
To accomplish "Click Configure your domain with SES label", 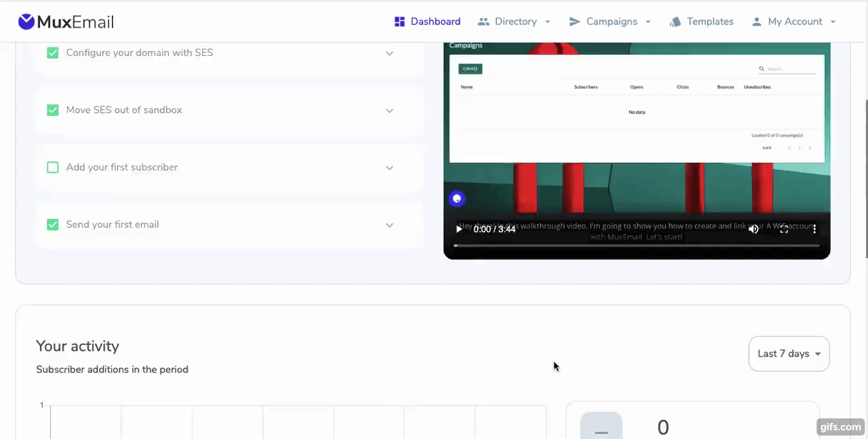I will (x=140, y=53).
